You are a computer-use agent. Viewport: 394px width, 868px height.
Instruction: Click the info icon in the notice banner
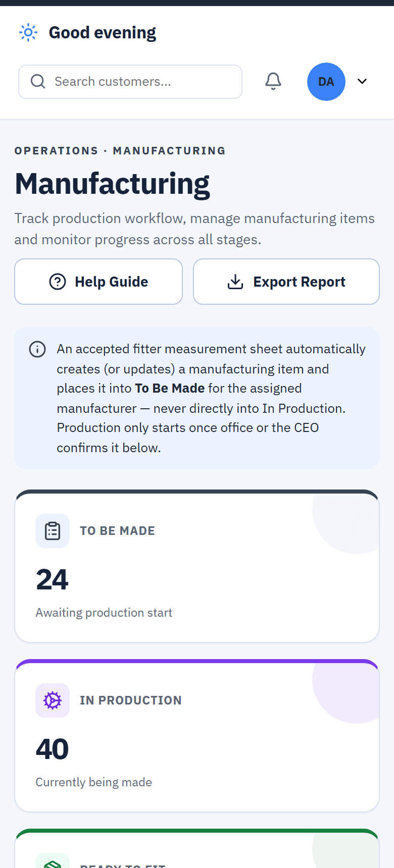point(37,349)
